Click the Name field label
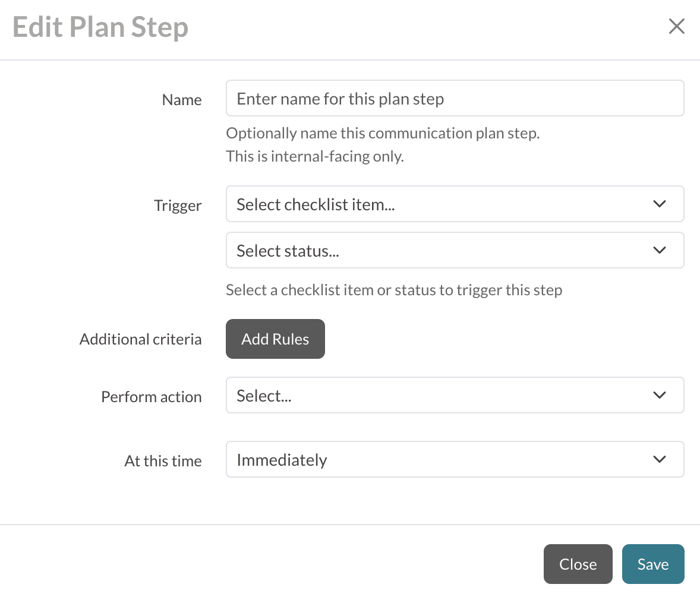The image size is (700, 600). coord(182,100)
